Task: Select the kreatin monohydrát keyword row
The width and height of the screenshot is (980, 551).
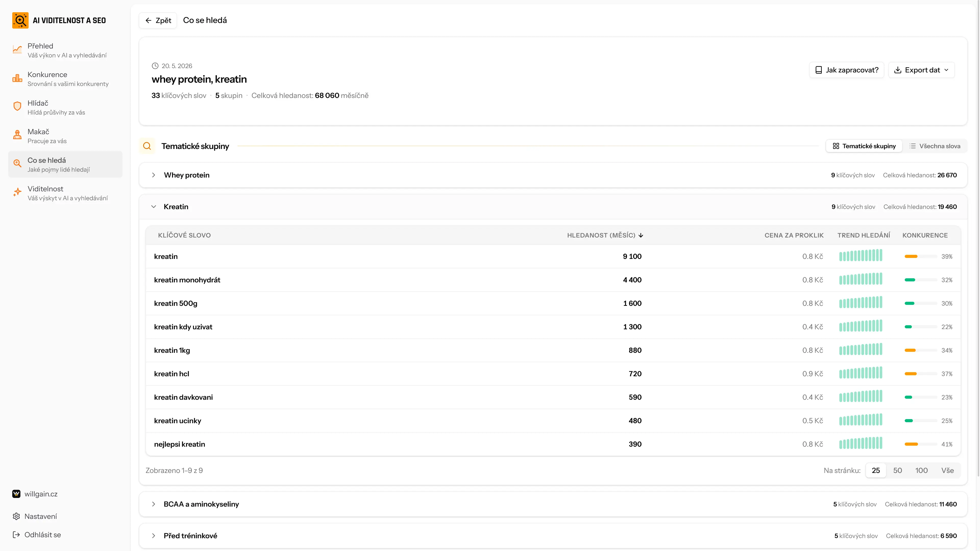Action: click(553, 280)
